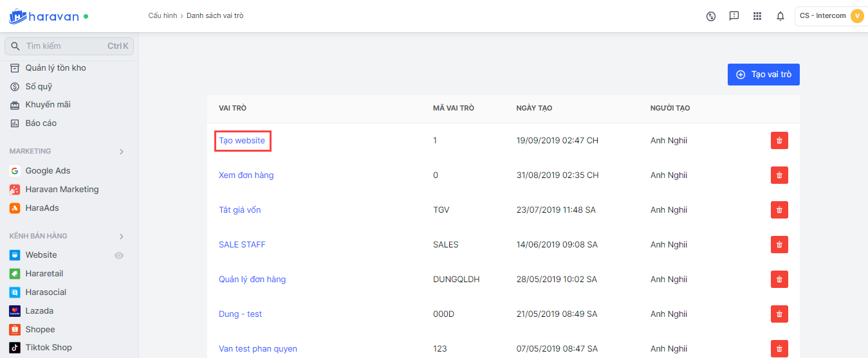Open the feedback message icon
The image size is (868, 358).
(734, 16)
